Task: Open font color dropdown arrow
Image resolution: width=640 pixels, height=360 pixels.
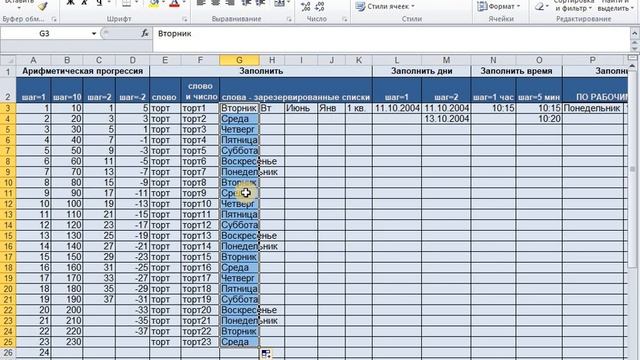Action: [184, 3]
